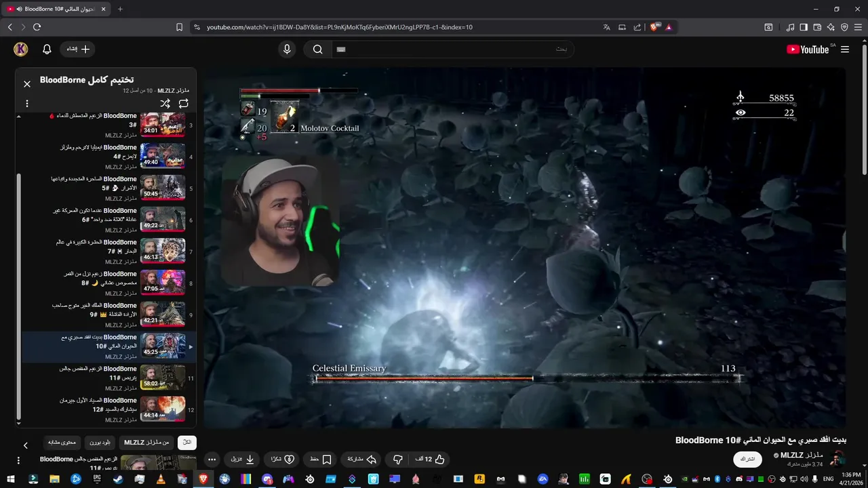Open VLC cone icon in the taskbar
The image size is (868, 488).
pyautogui.click(x=160, y=479)
